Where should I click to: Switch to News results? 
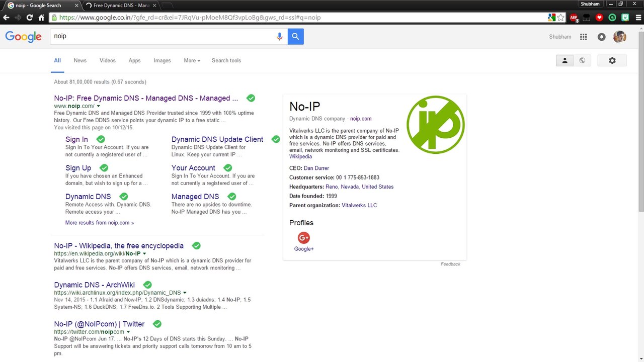tap(80, 60)
